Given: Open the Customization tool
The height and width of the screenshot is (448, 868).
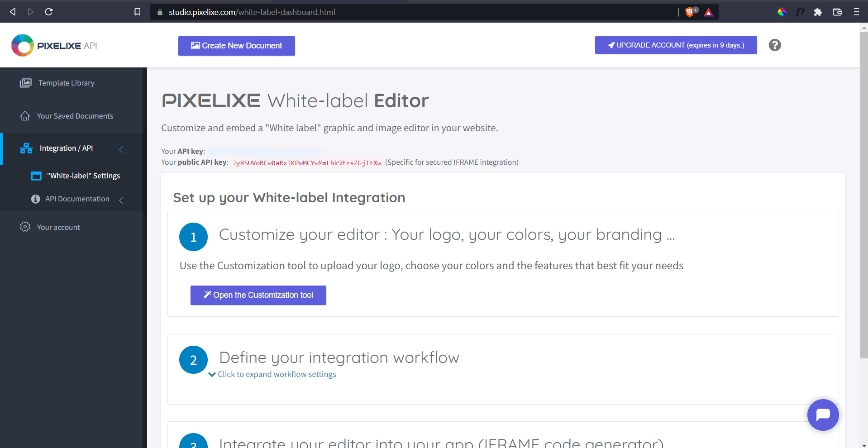Looking at the screenshot, I should (258, 295).
